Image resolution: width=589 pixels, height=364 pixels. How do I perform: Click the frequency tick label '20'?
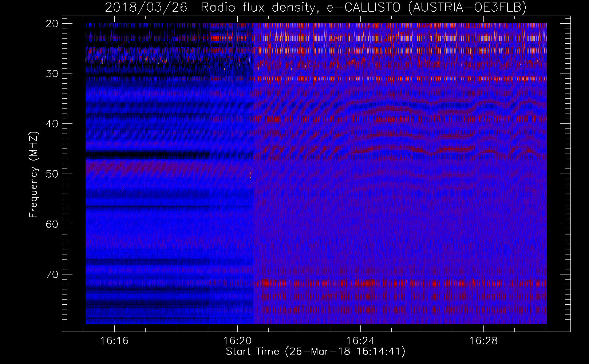pos(53,24)
